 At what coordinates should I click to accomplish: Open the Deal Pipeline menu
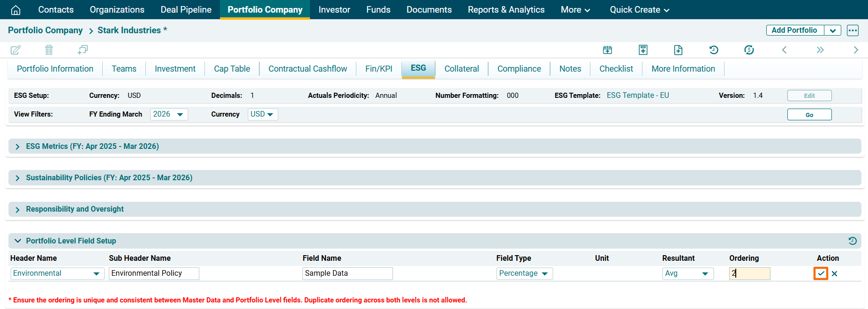pos(186,10)
